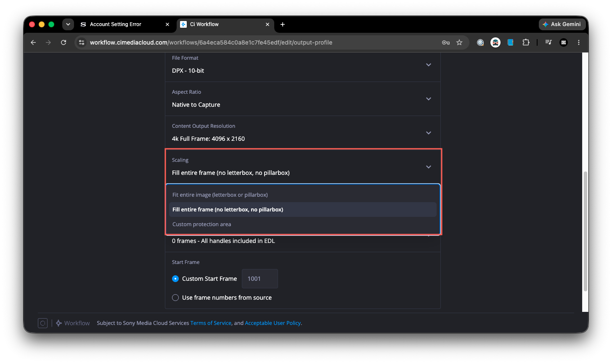This screenshot has height=364, width=612.
Task: Expand the File Format dropdown
Action: [303, 65]
